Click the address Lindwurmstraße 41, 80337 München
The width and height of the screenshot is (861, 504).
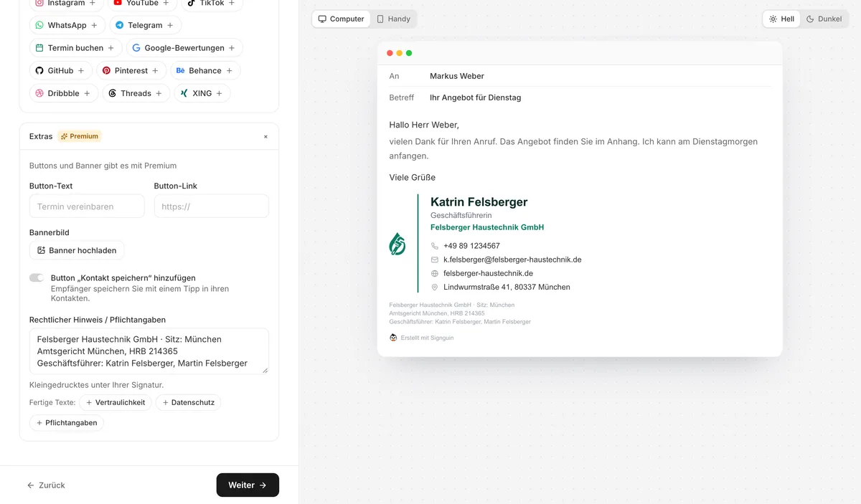(507, 287)
